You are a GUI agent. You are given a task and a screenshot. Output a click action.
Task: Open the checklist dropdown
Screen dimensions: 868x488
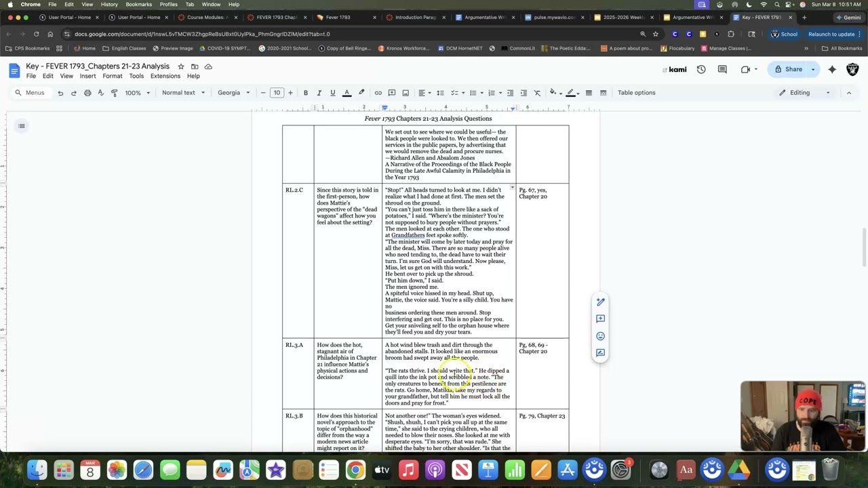457,93
